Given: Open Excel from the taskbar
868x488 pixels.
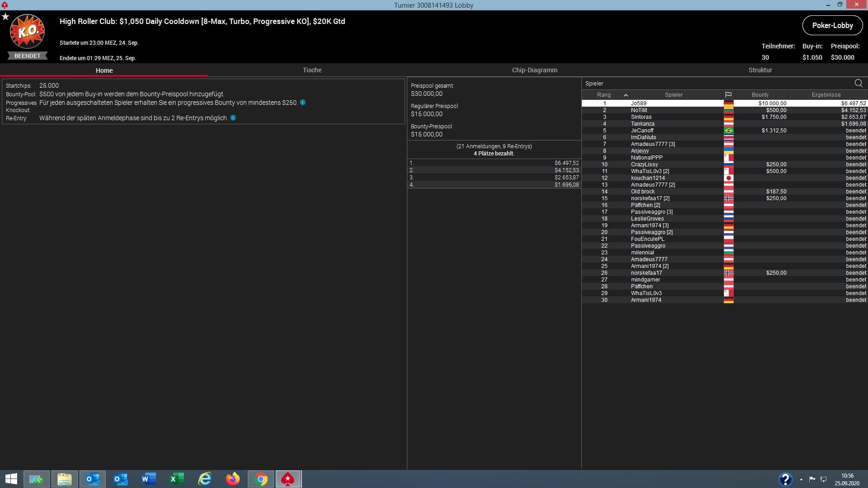Looking at the screenshot, I should coord(176,479).
